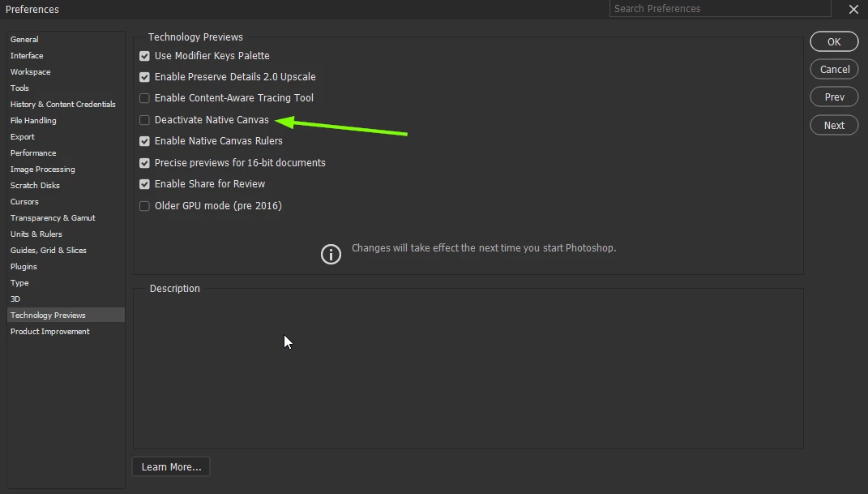Uncheck Enable Preserve Details 2.0 Upscale
The width and height of the screenshot is (868, 494).
coord(144,77)
